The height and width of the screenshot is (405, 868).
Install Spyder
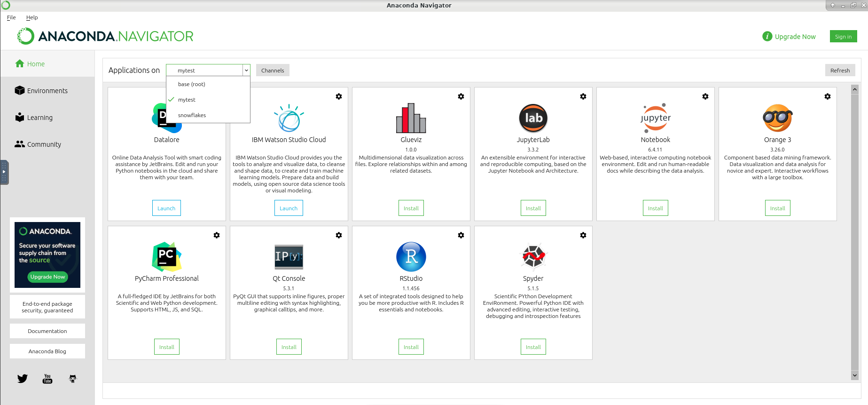[533, 347]
